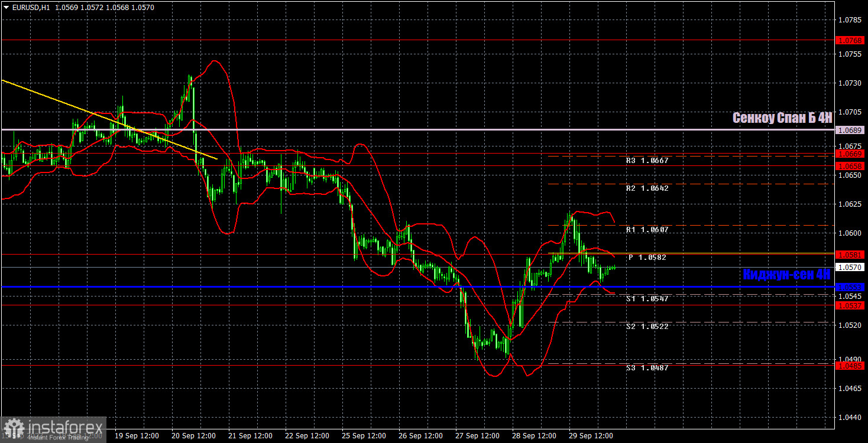
Task: Click the 25 Sep 12:00 time label
Action: pos(364,436)
